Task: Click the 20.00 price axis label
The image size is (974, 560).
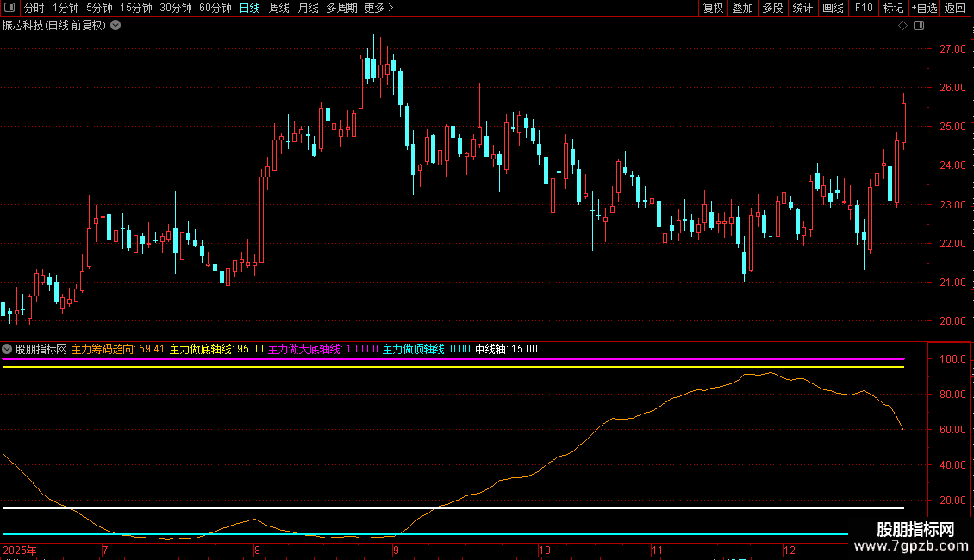Action: tap(952, 321)
